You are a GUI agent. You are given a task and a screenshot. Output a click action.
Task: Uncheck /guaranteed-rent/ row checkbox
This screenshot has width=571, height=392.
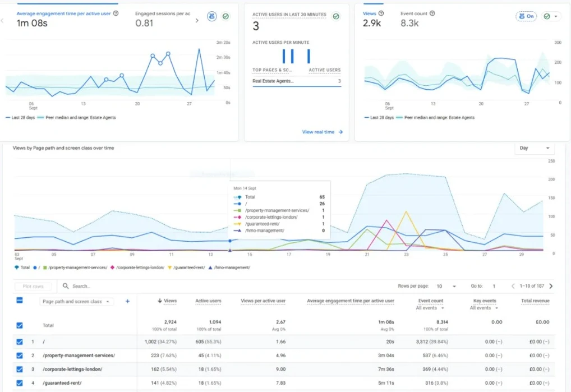click(20, 383)
